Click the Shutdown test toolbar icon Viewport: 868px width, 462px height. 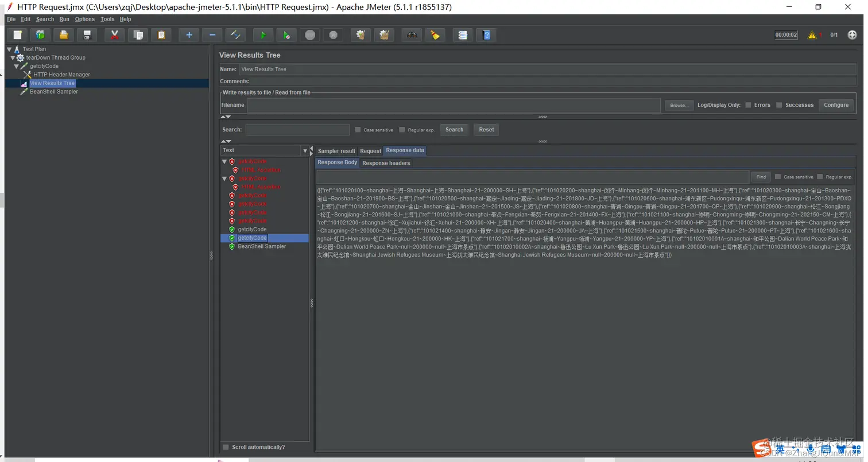click(333, 35)
